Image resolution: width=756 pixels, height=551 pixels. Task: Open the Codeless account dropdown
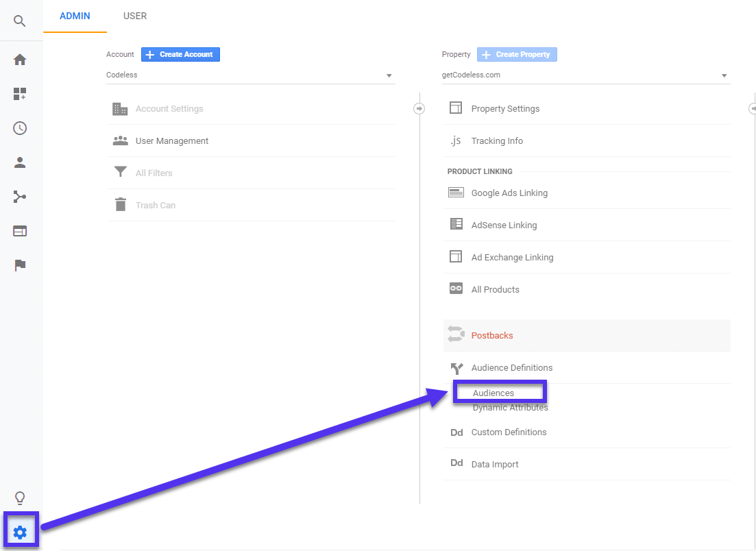click(250, 75)
